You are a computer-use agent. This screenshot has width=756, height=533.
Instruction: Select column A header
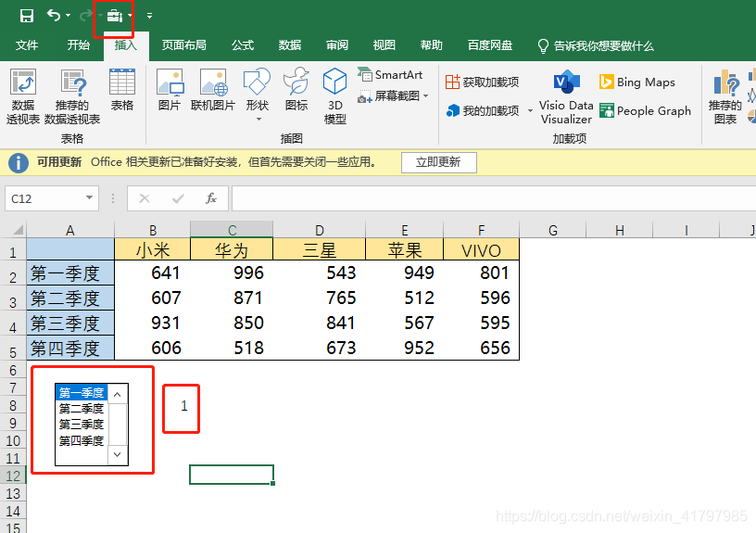point(70,230)
